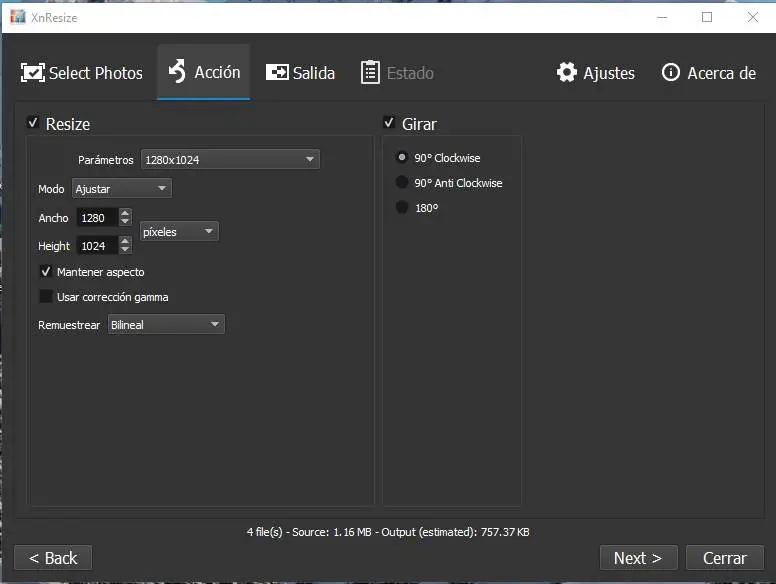Enable Usar corrección gamma

[x=46, y=296]
